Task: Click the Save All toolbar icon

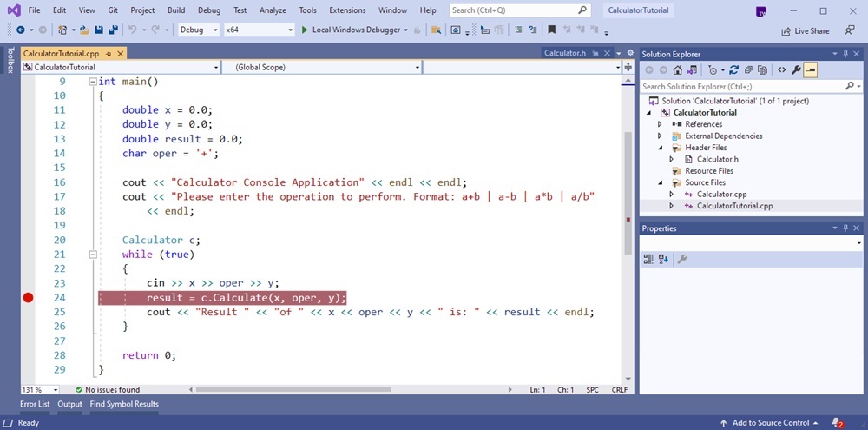Action: click(x=113, y=30)
